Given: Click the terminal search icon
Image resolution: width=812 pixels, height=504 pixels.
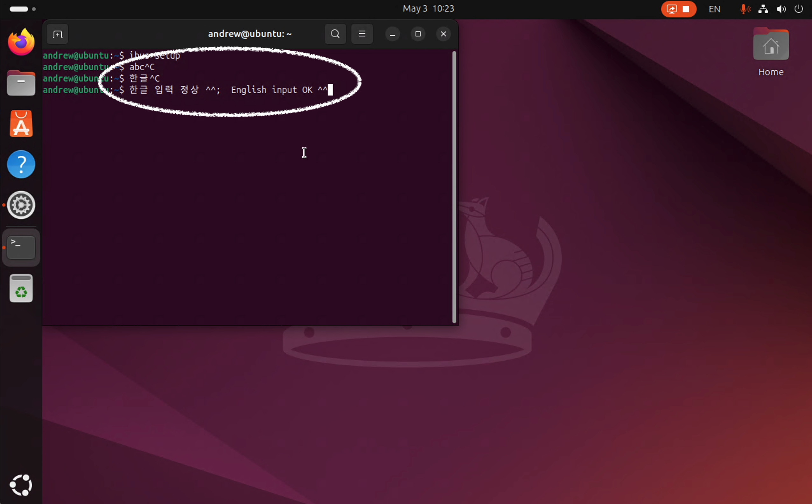Looking at the screenshot, I should pyautogui.click(x=335, y=34).
